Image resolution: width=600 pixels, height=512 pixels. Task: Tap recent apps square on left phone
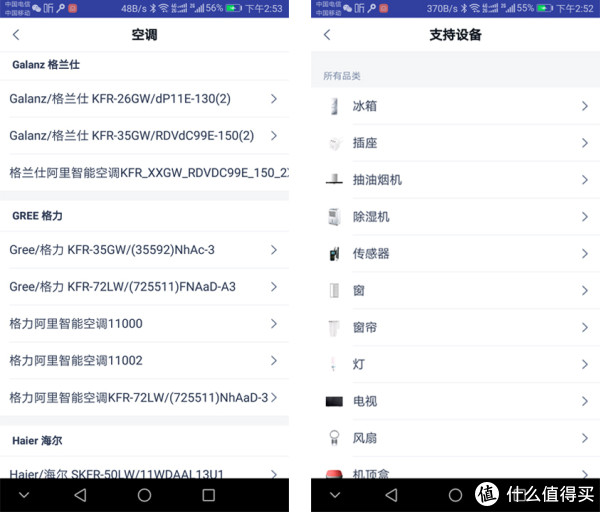pos(209,495)
